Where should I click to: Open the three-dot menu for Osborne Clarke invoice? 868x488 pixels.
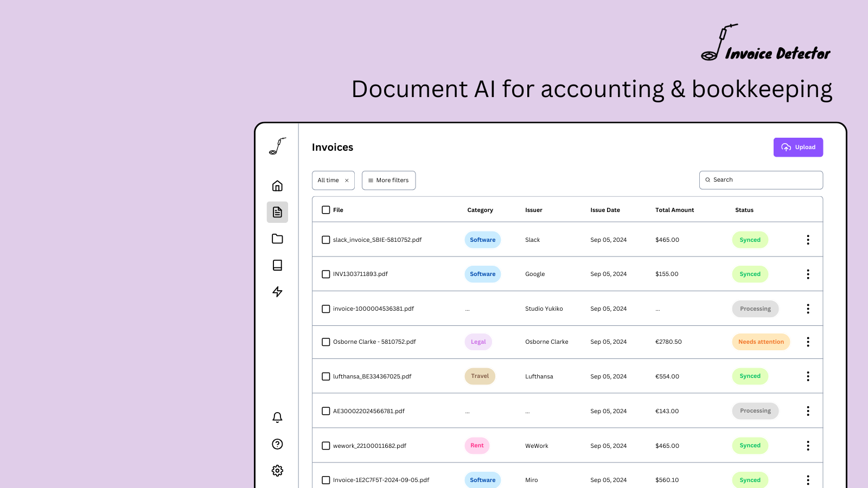808,342
